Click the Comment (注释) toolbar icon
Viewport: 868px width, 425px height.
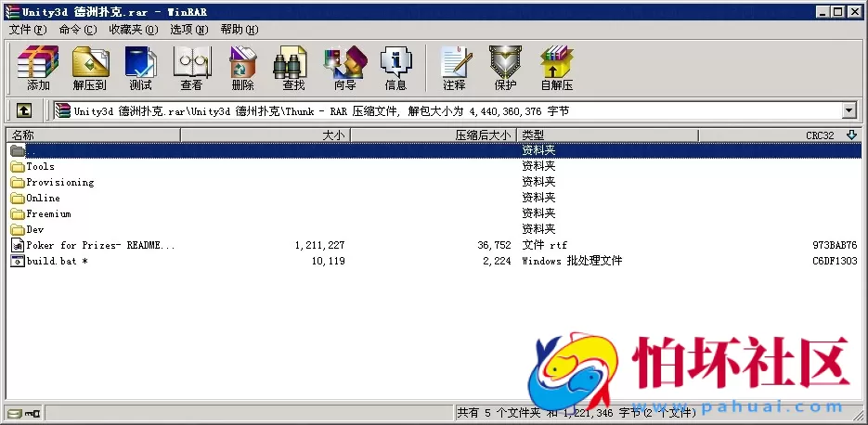[455, 68]
